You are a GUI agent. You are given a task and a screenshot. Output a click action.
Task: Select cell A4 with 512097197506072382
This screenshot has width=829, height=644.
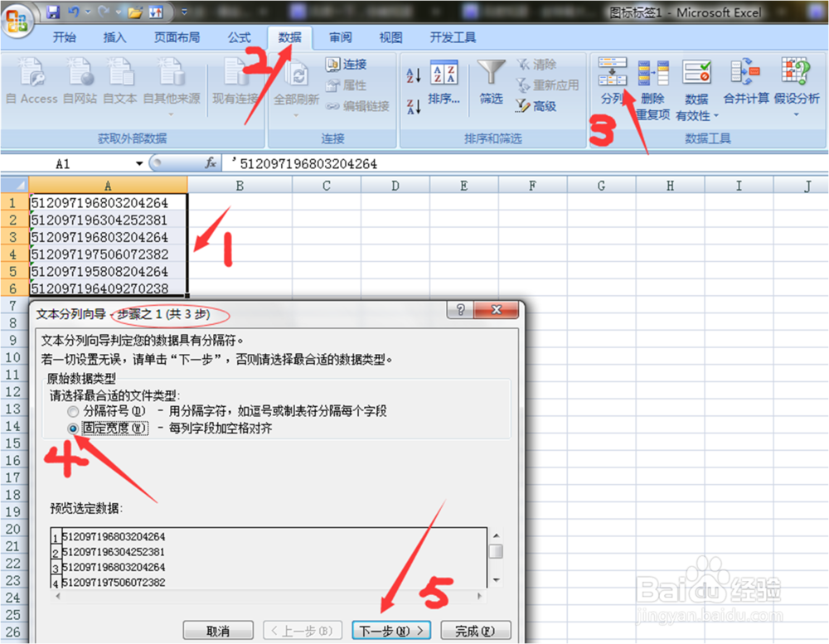[108, 254]
